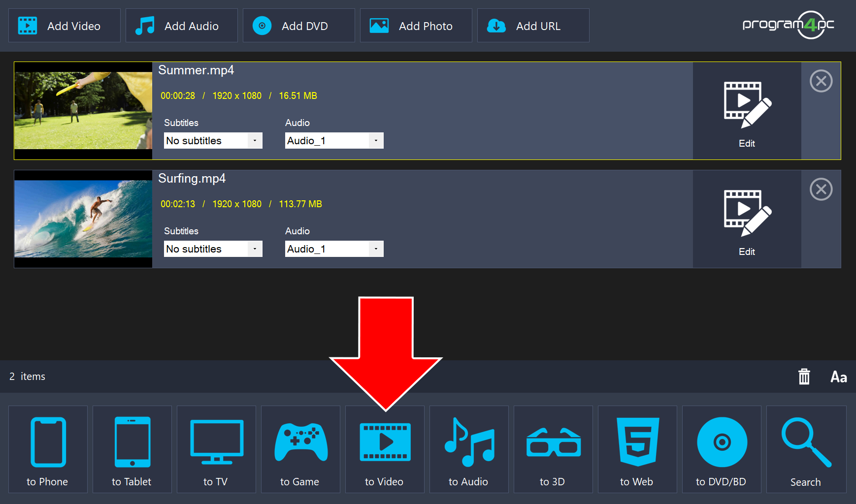Edit the Surfing.mp4 video

747,219
